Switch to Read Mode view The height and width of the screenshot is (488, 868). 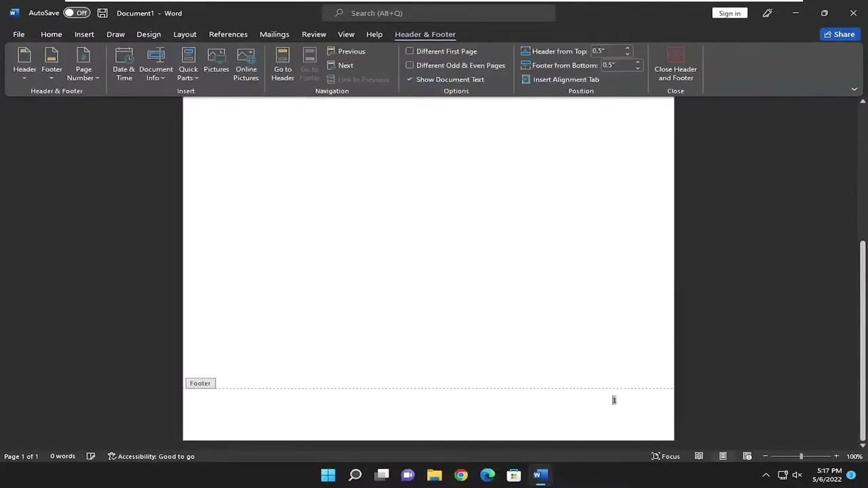tap(698, 456)
